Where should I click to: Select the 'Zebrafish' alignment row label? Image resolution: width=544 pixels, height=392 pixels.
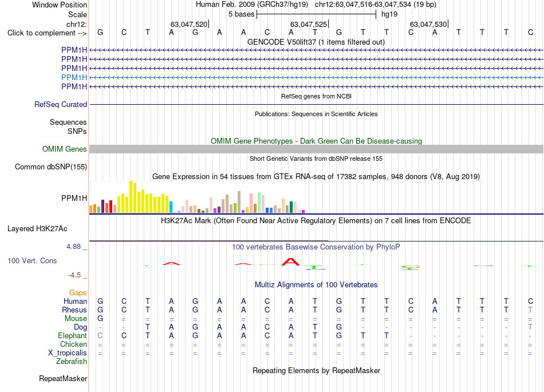tap(72, 362)
